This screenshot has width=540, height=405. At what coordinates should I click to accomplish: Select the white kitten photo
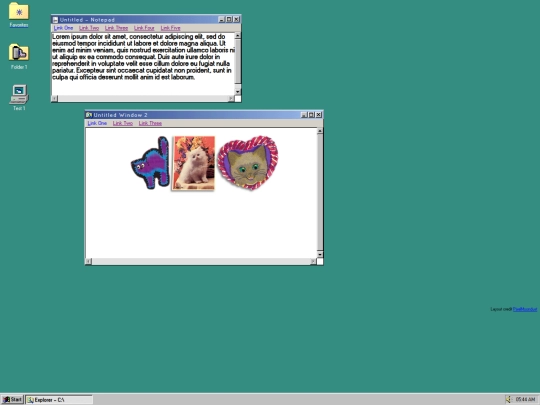click(194, 163)
